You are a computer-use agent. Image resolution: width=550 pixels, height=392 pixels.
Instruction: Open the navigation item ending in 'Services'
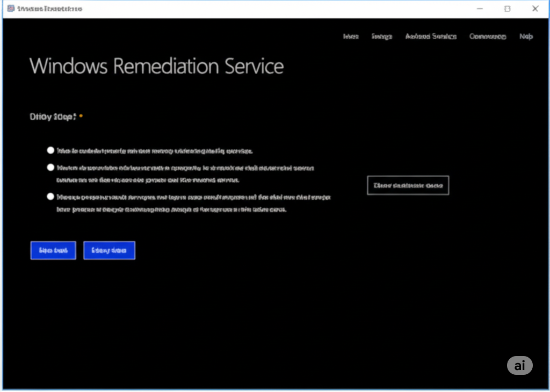pos(431,37)
